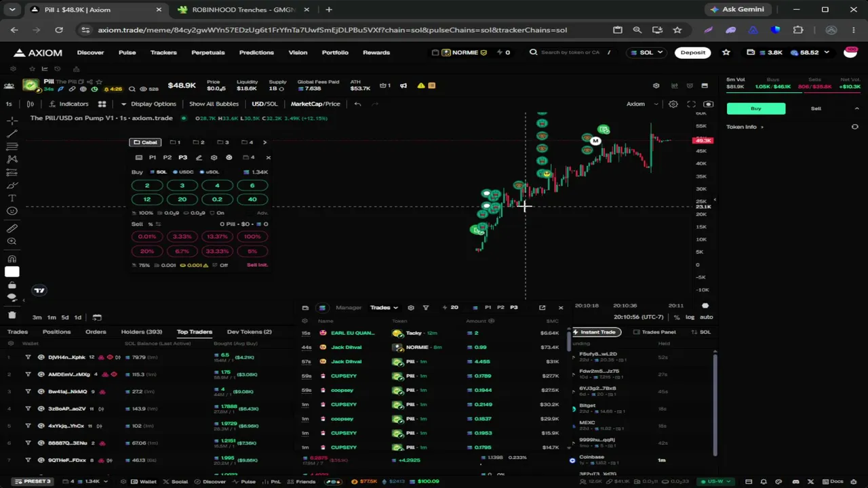Open the Positions tab
The width and height of the screenshot is (868, 488).
[x=56, y=332]
